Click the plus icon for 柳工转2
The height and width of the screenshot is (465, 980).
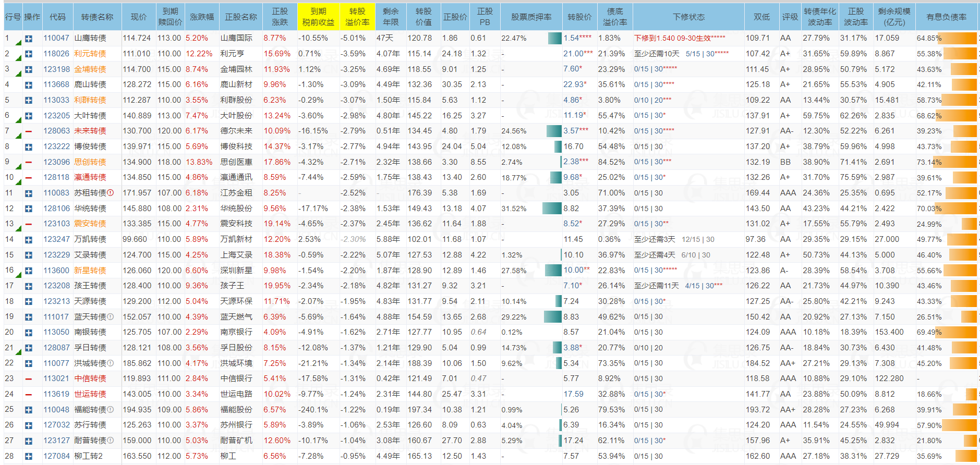coord(29,457)
